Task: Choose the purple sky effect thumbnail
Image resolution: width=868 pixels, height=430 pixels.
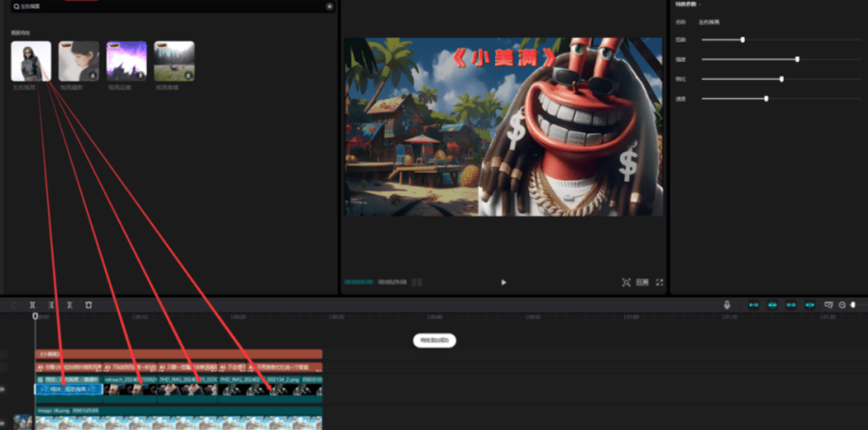Action: [x=126, y=61]
